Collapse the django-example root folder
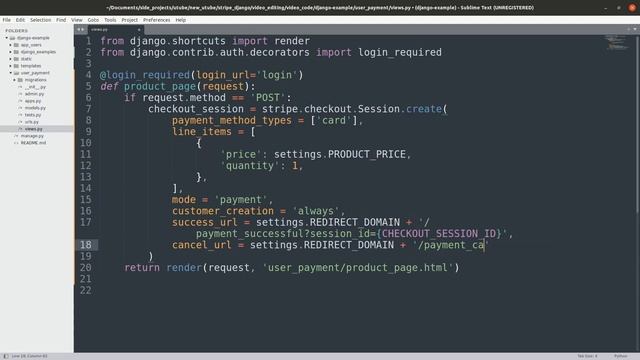The image size is (640, 360). pyautogui.click(x=7, y=38)
